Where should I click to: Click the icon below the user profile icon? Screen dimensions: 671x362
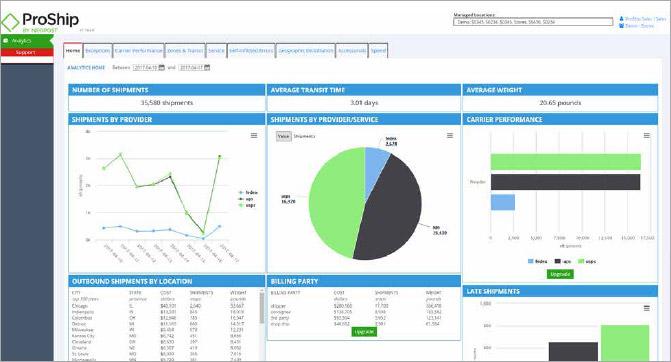click(621, 26)
